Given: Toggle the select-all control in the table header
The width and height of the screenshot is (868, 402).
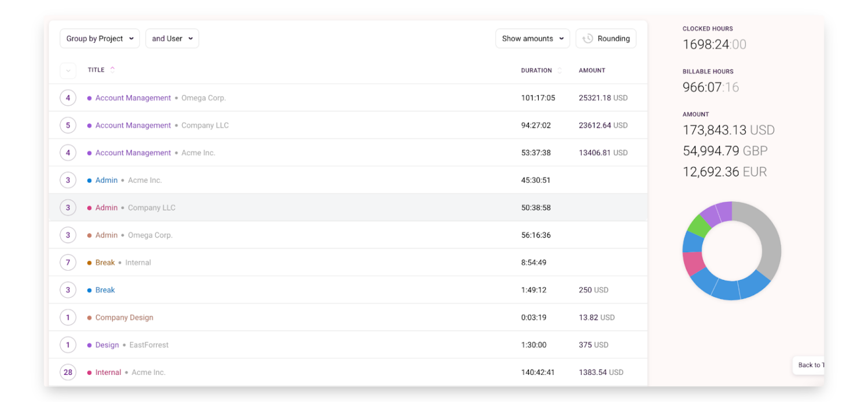Looking at the screenshot, I should pyautogui.click(x=68, y=70).
